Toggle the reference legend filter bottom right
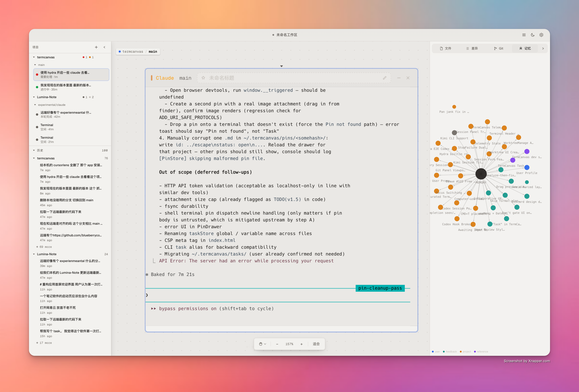 click(x=481, y=352)
